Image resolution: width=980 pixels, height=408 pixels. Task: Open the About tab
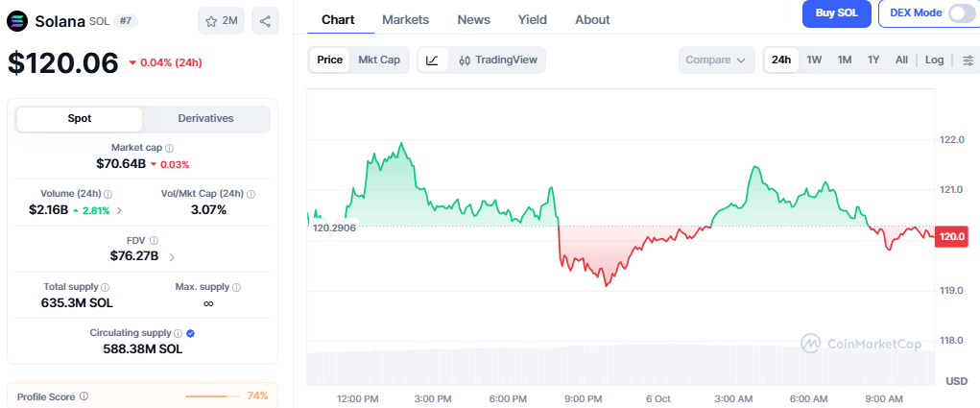pyautogui.click(x=592, y=19)
